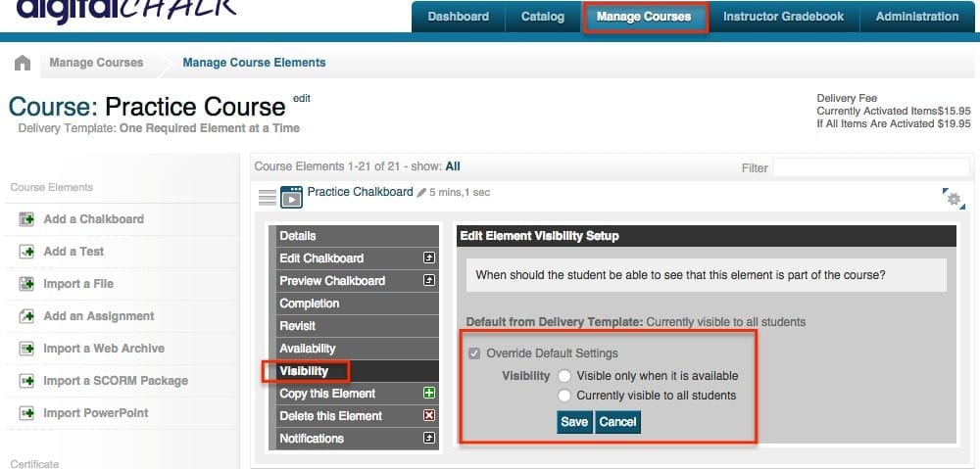Screen dimensions: 980x469
Task: Click Manage Courses breadcrumb link
Action: coord(96,63)
